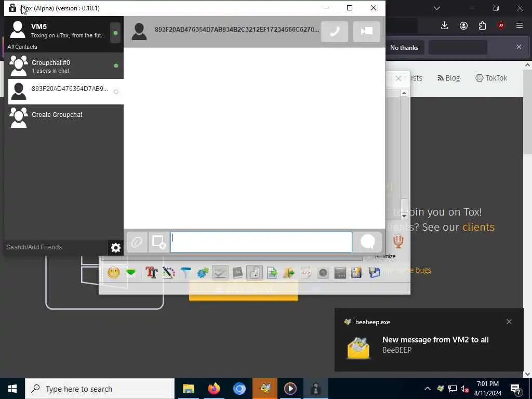The height and width of the screenshot is (399, 532).
Task: Open Firefox account icon
Action: [463, 25]
